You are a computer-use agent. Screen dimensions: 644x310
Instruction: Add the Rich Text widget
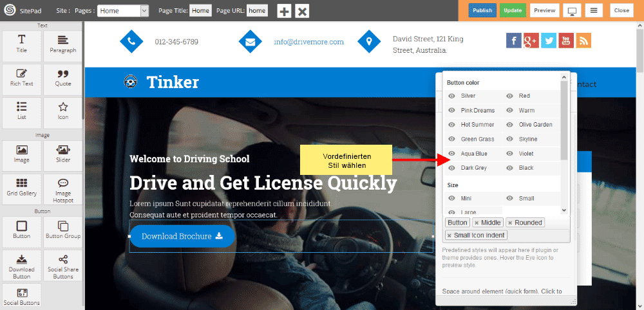pyautogui.click(x=22, y=79)
